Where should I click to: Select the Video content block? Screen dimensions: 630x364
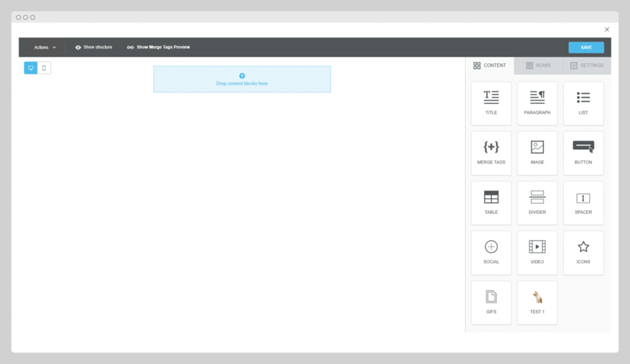click(x=537, y=253)
